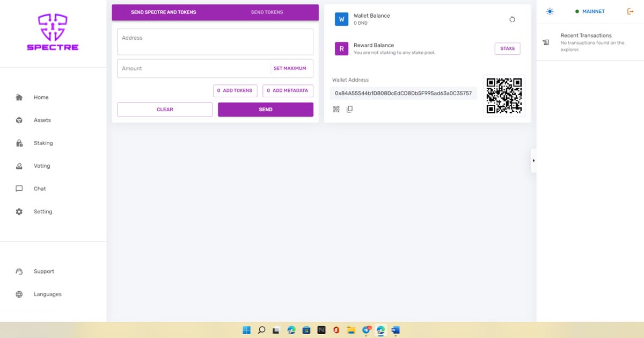Open the Home page icon
The height and width of the screenshot is (338, 644).
coord(19,97)
